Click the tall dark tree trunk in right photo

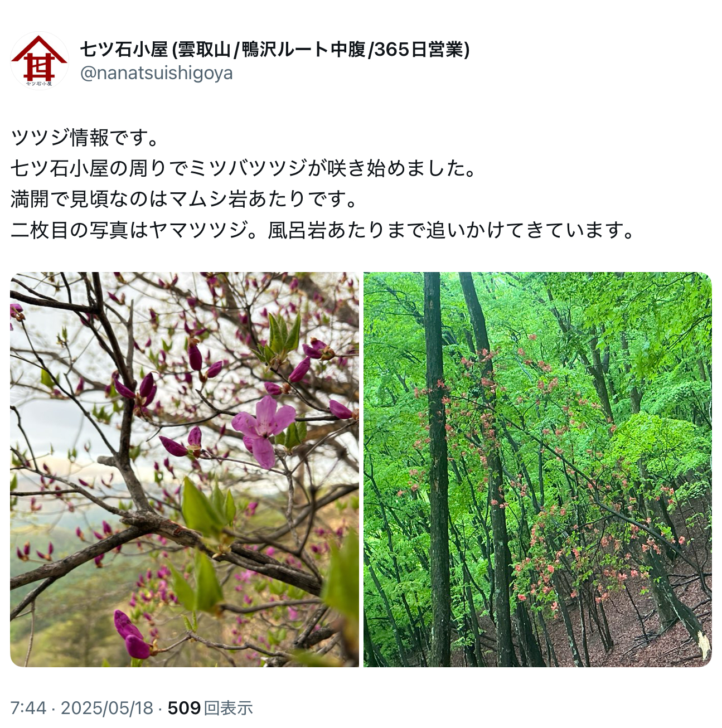(438, 469)
